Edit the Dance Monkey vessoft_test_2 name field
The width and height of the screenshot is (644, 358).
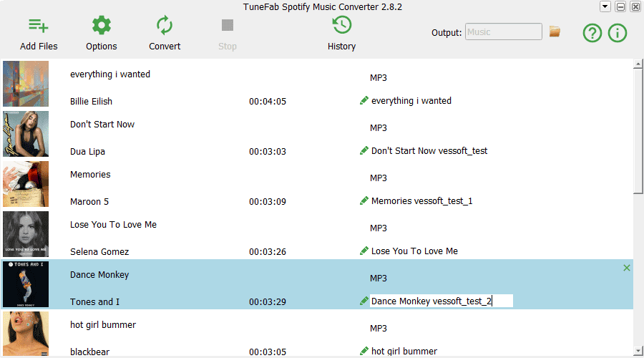click(x=441, y=301)
